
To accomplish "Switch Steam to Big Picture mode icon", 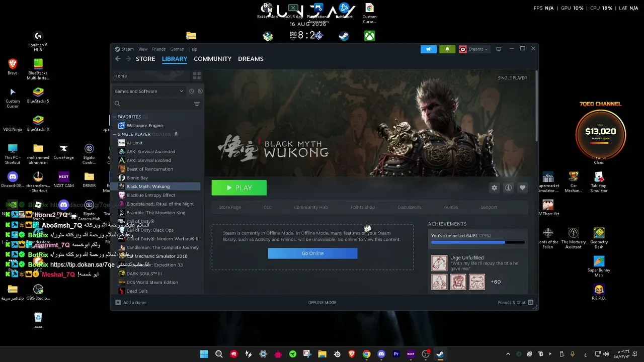I will tap(499, 49).
